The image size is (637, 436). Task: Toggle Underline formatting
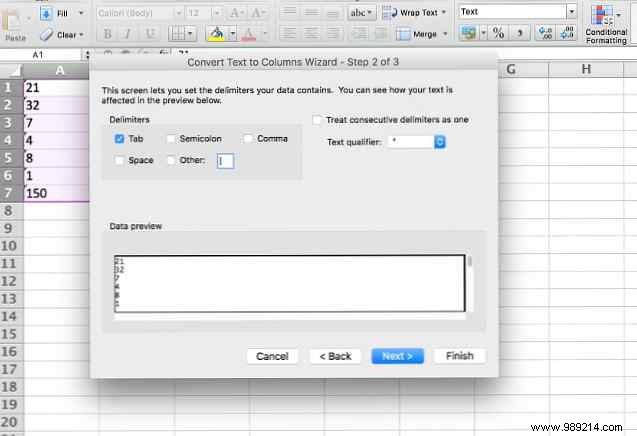pyautogui.click(x=150, y=34)
